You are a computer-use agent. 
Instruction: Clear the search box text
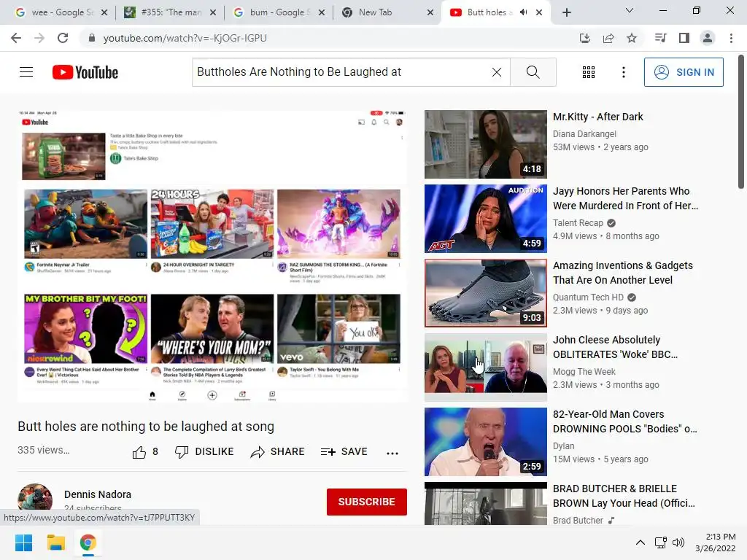click(496, 72)
